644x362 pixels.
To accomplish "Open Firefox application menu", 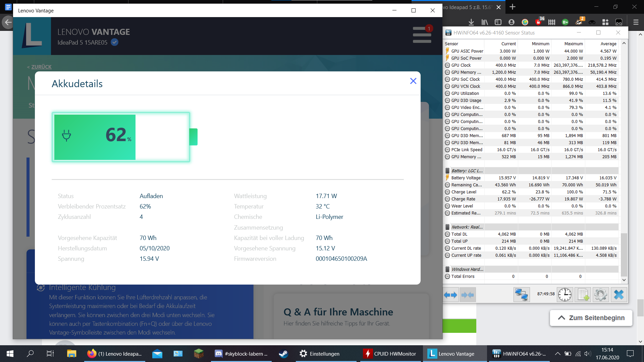I will pyautogui.click(x=636, y=22).
